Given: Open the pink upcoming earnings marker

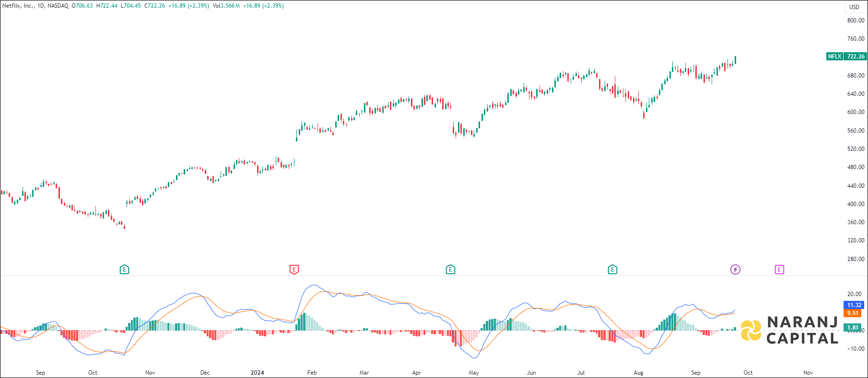Looking at the screenshot, I should pos(779,270).
